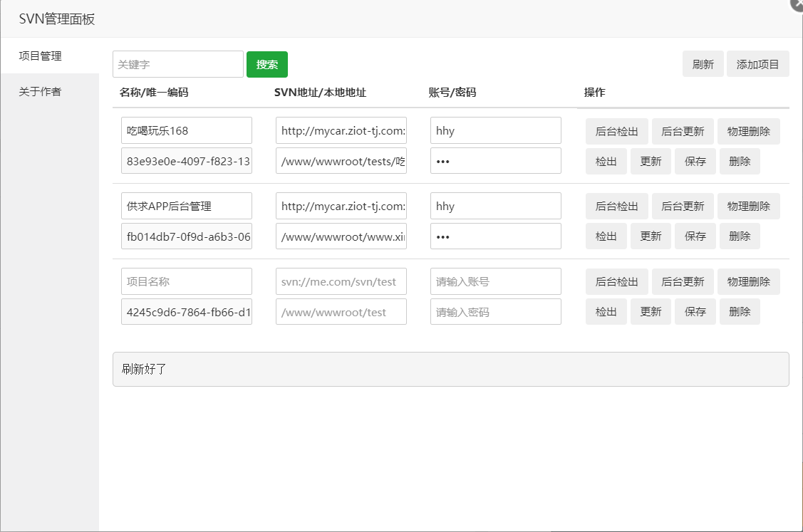Click the unique code field 4245c9d6-7864
Screen dimensions: 803x532
(187, 312)
